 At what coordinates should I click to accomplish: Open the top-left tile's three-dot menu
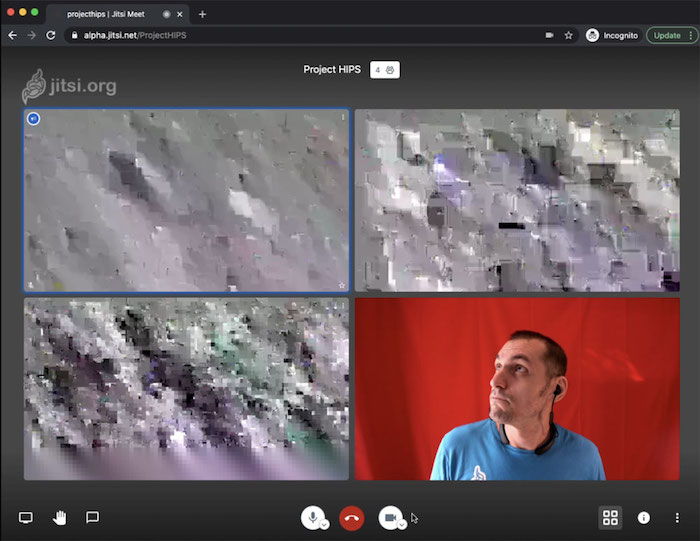tap(343, 117)
